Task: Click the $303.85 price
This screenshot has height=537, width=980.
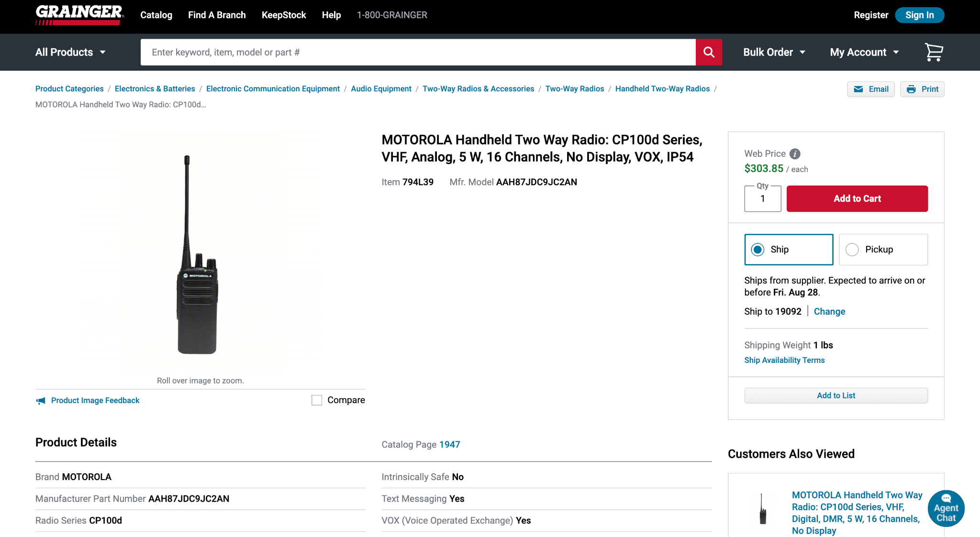Action: click(764, 168)
